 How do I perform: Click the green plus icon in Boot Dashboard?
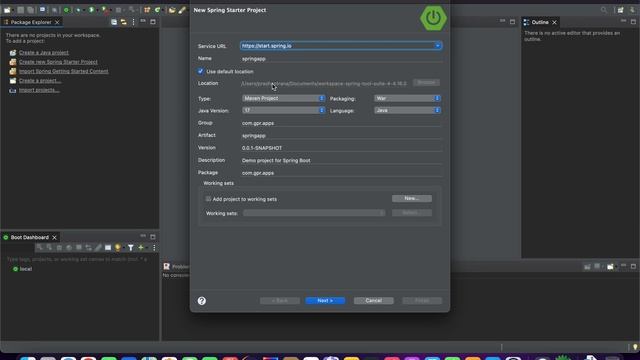141,247
